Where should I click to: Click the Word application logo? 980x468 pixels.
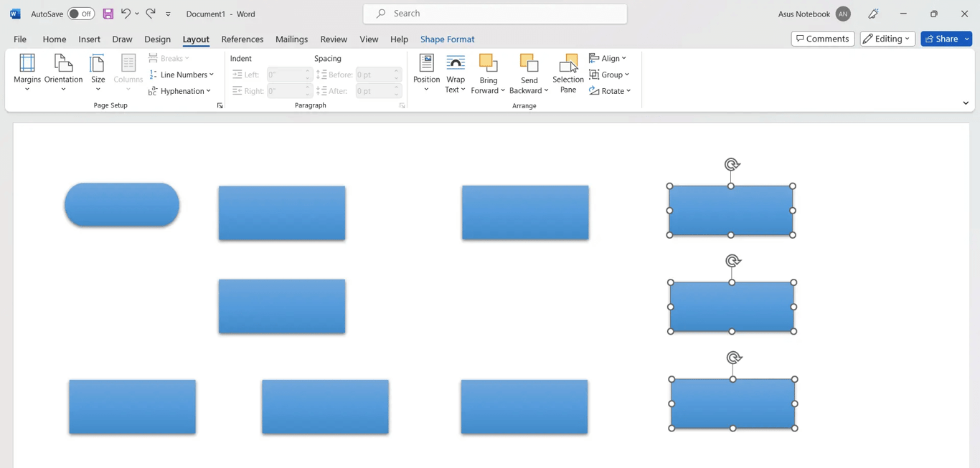pyautogui.click(x=15, y=14)
